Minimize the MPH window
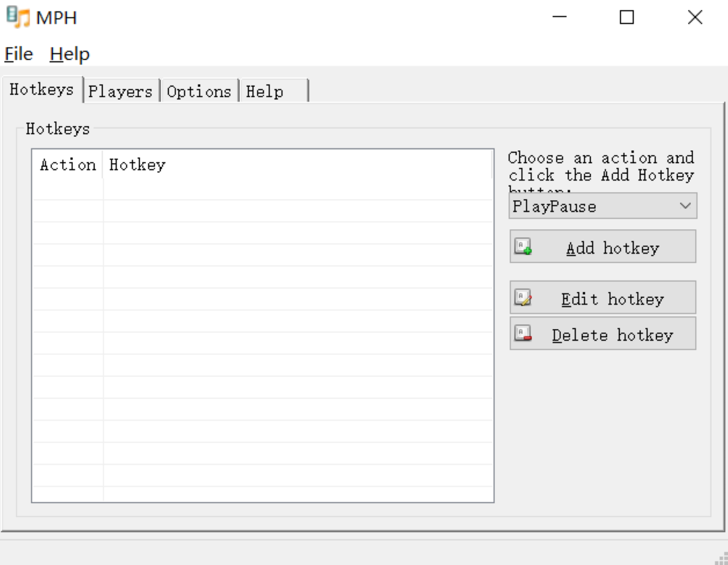Image resolution: width=728 pixels, height=565 pixels. click(559, 17)
